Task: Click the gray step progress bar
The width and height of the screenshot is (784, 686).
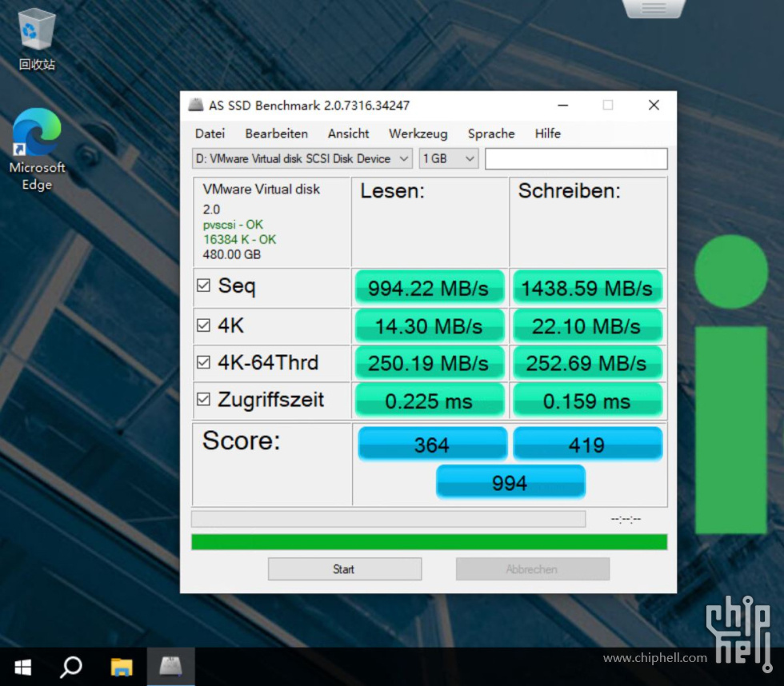Action: click(388, 519)
